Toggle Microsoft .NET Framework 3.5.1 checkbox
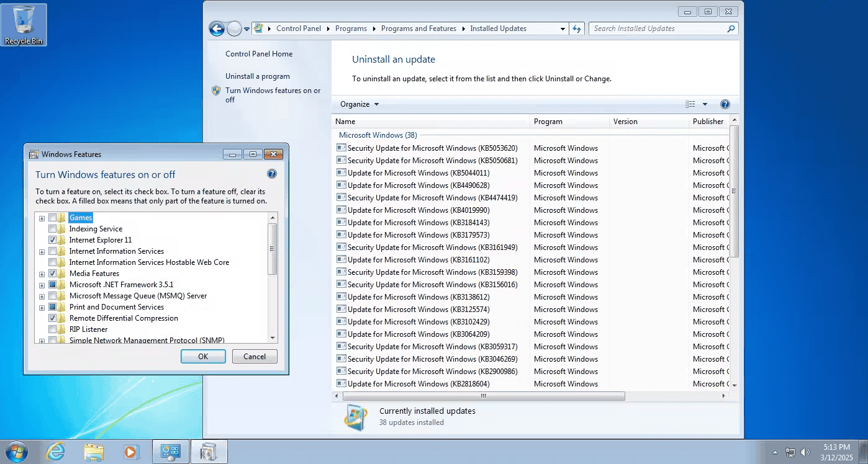Image resolution: width=868 pixels, height=464 pixels. click(52, 285)
